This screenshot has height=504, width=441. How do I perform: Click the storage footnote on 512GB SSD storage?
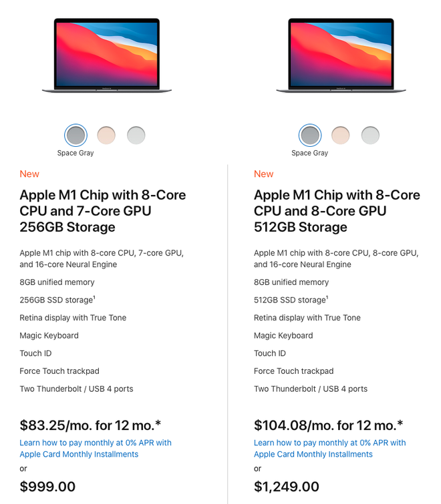tap(327, 297)
